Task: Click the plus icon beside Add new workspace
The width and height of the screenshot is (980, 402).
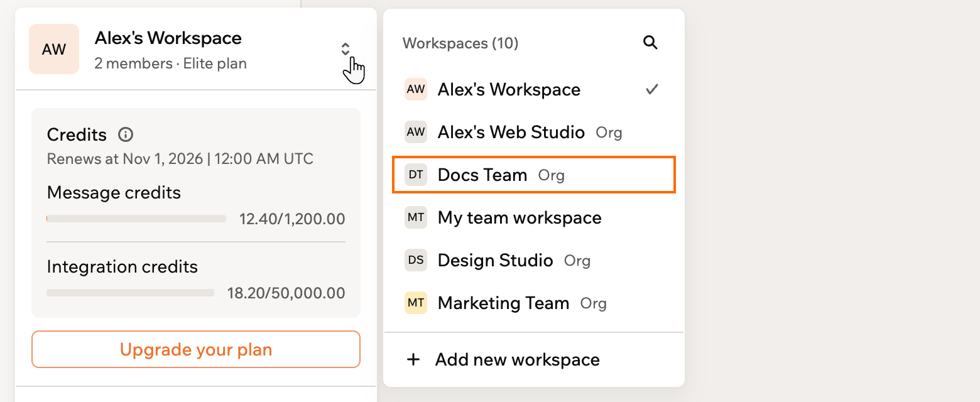Action: (x=413, y=360)
